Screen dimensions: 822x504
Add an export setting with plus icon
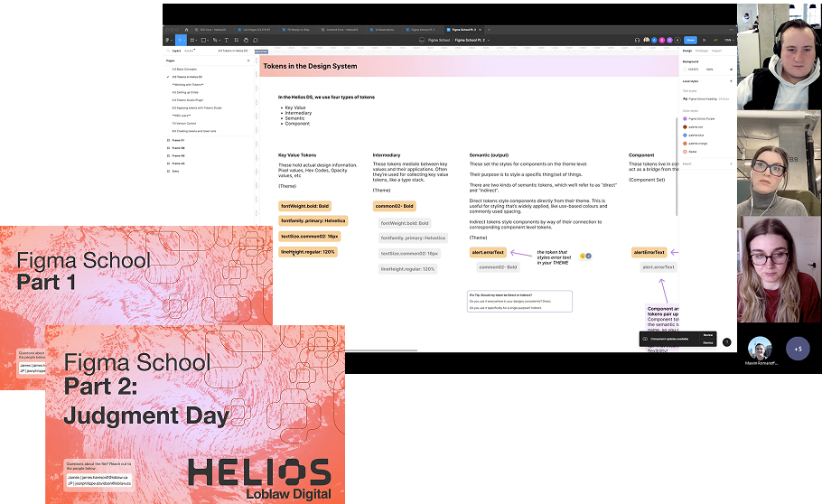(x=732, y=163)
